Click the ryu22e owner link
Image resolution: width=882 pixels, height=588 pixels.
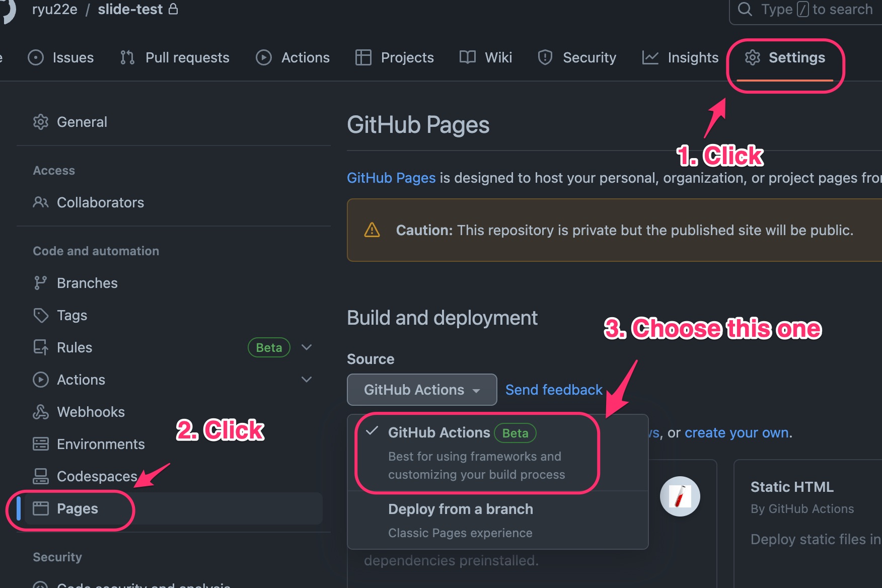(55, 9)
